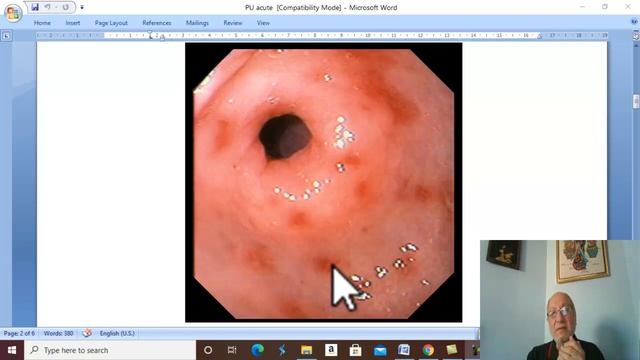Click the vertical scrollbar thumb
640x360 pixels.
click(636, 101)
